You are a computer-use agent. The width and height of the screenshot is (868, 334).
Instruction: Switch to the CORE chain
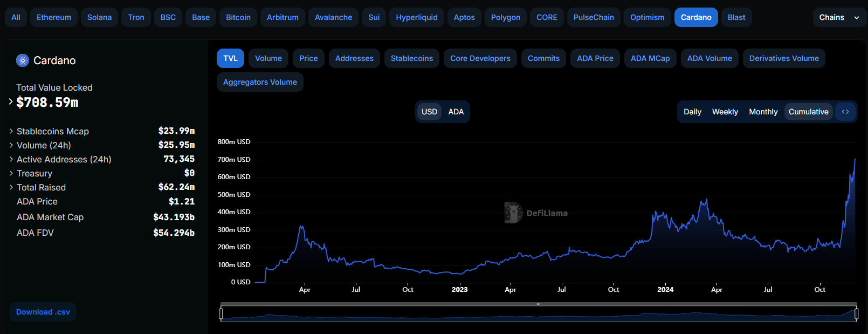tap(547, 17)
